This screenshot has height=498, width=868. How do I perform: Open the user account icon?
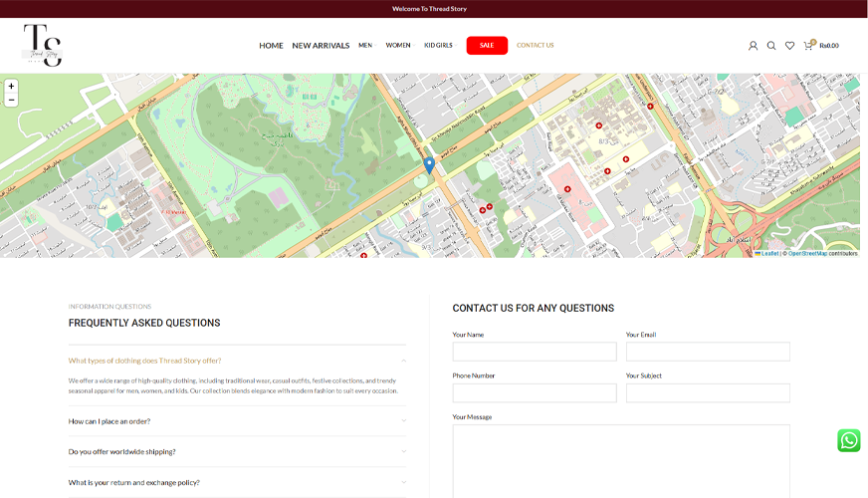tap(753, 46)
